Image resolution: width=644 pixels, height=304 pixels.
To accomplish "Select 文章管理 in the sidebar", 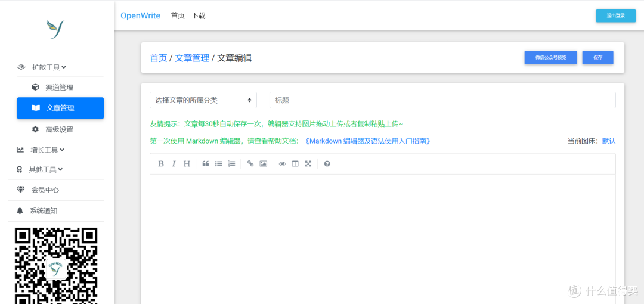I will (x=60, y=108).
